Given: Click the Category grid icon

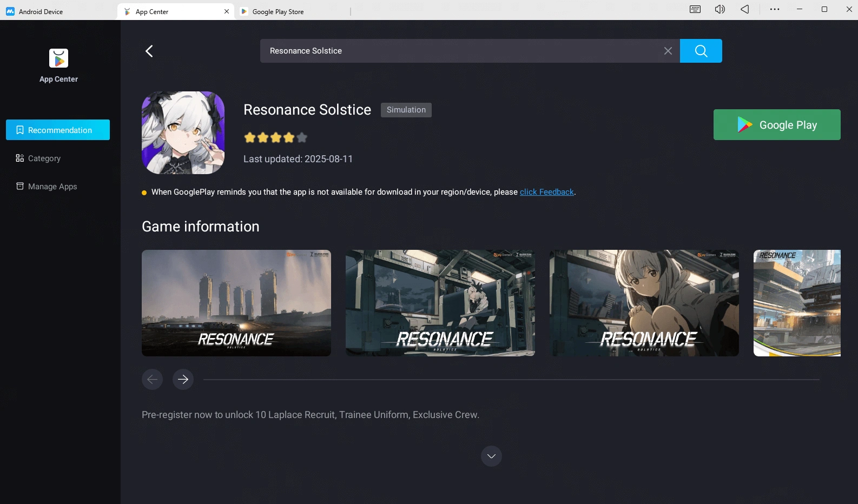Looking at the screenshot, I should click(20, 158).
